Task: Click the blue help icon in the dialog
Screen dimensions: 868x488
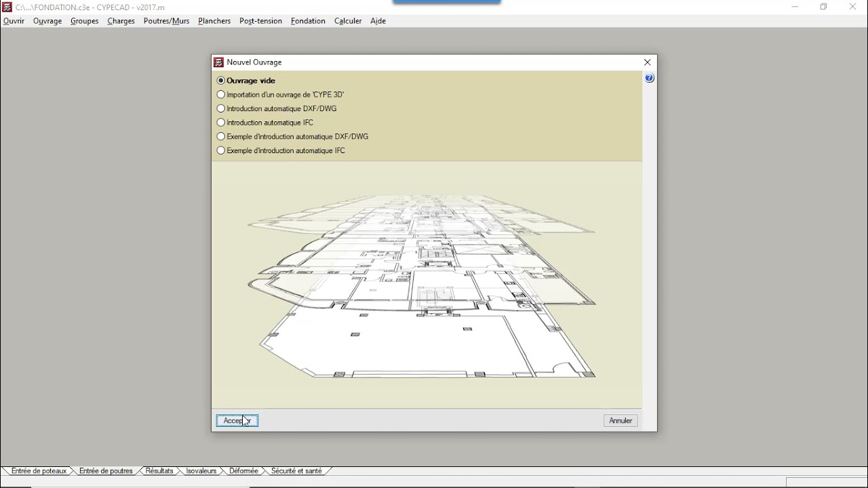Action: click(650, 79)
